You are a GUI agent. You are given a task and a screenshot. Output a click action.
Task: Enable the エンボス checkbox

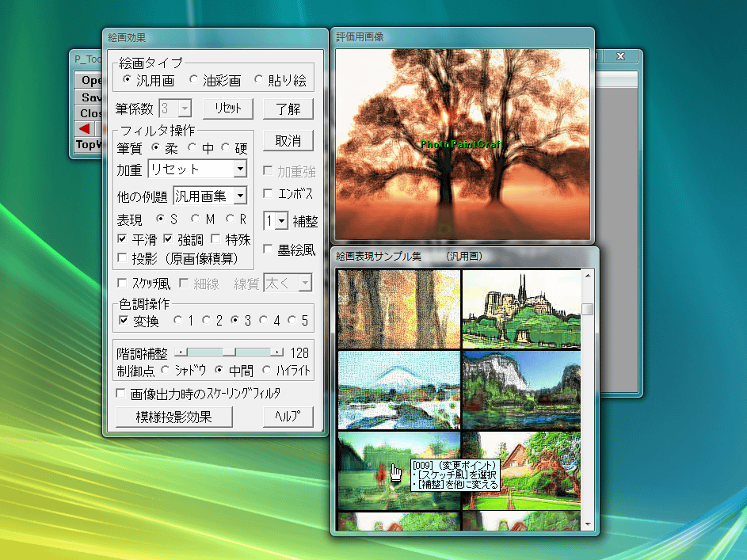click(268, 193)
